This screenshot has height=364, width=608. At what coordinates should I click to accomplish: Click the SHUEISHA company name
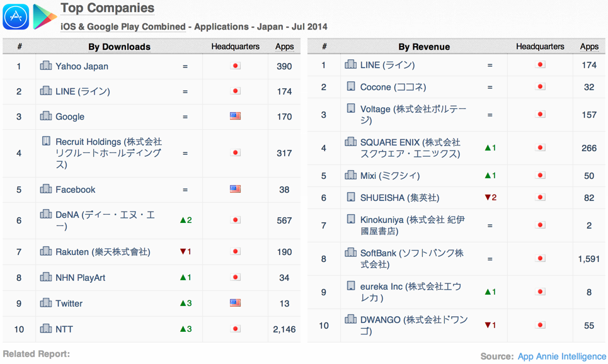click(400, 198)
